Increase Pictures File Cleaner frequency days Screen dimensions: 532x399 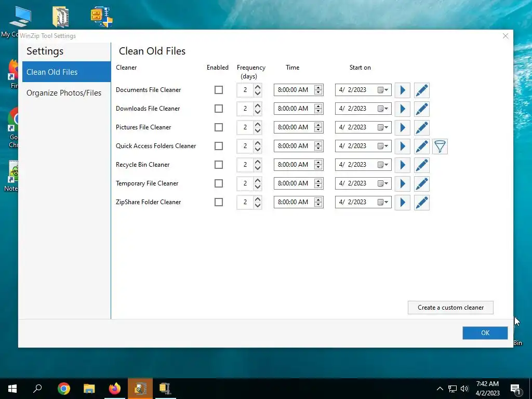tap(258, 124)
